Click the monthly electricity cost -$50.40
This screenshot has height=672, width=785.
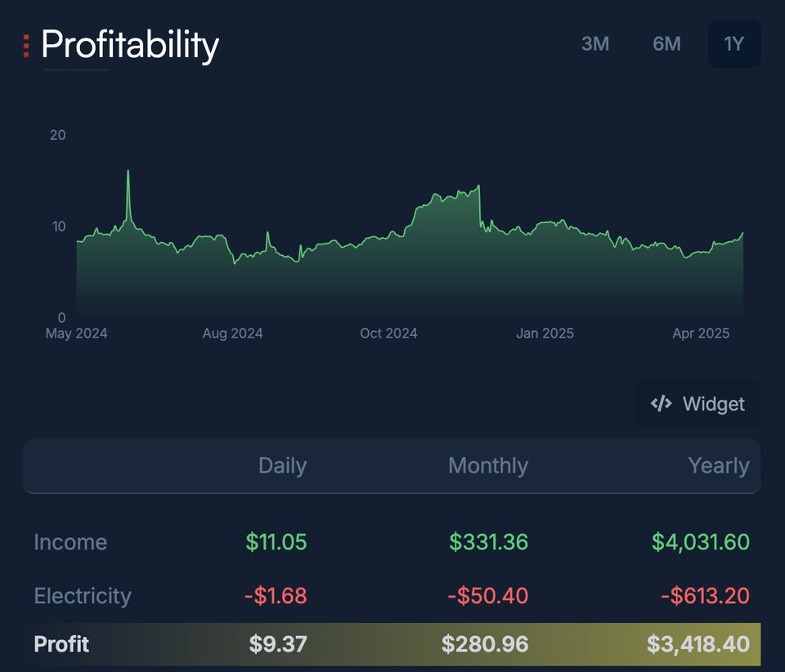(x=487, y=595)
